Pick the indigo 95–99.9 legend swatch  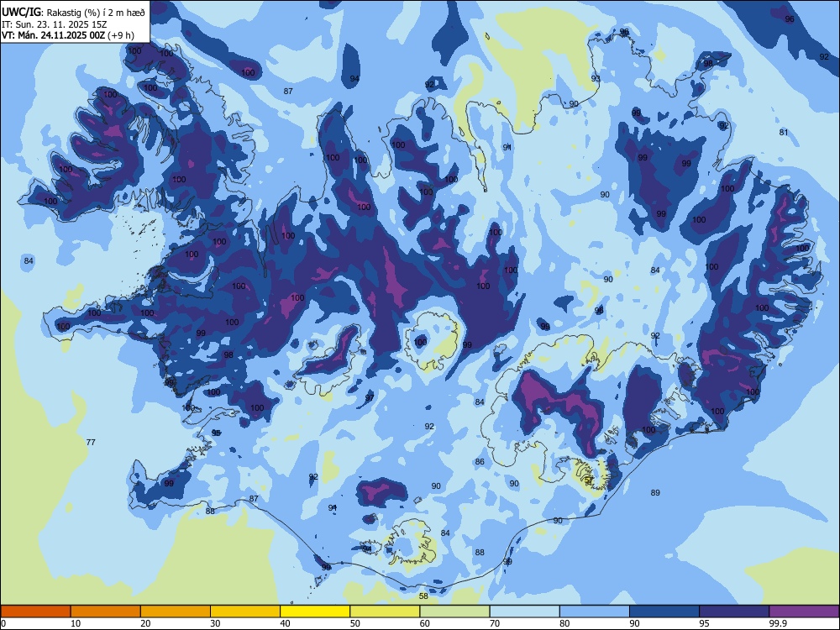[x=734, y=612]
